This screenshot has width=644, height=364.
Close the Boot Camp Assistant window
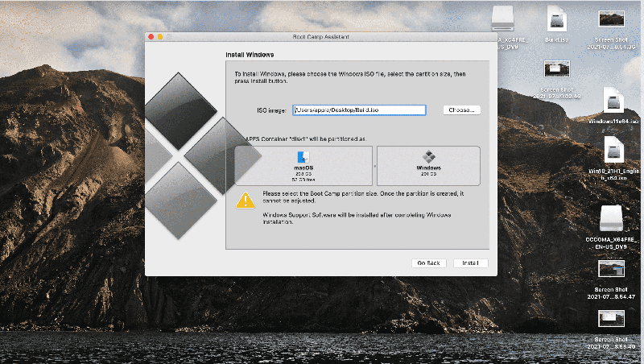pyautogui.click(x=151, y=37)
